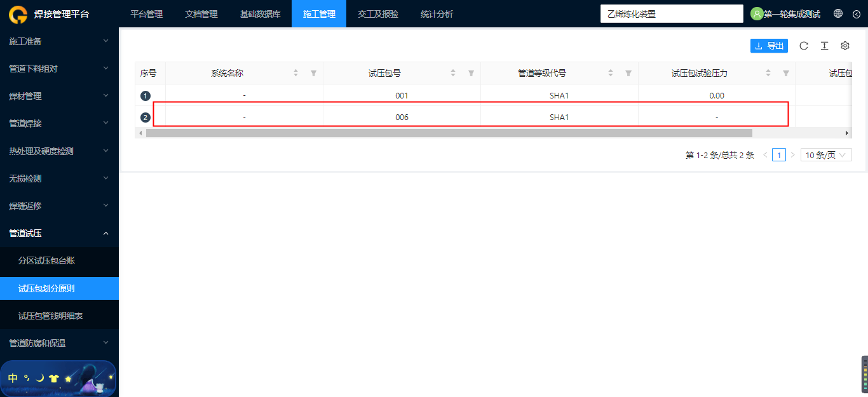Sort the 试压包试验压力 column
This screenshot has height=397, width=868.
pyautogui.click(x=768, y=73)
